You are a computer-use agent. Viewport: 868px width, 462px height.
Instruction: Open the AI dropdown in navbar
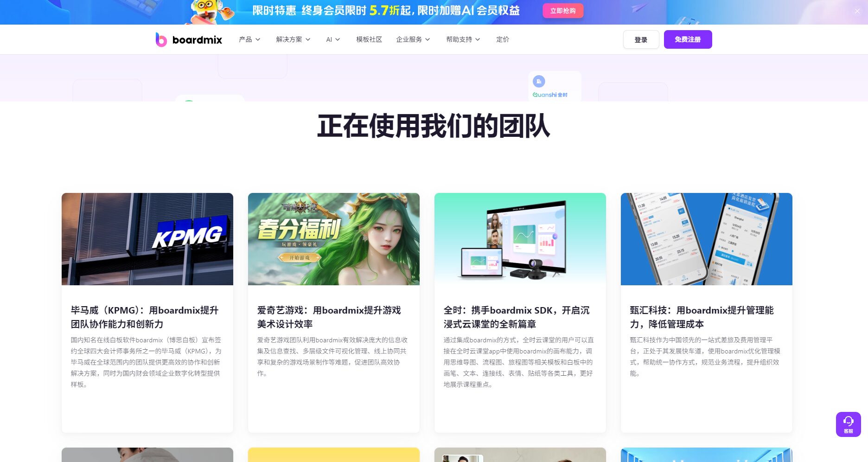[332, 39]
